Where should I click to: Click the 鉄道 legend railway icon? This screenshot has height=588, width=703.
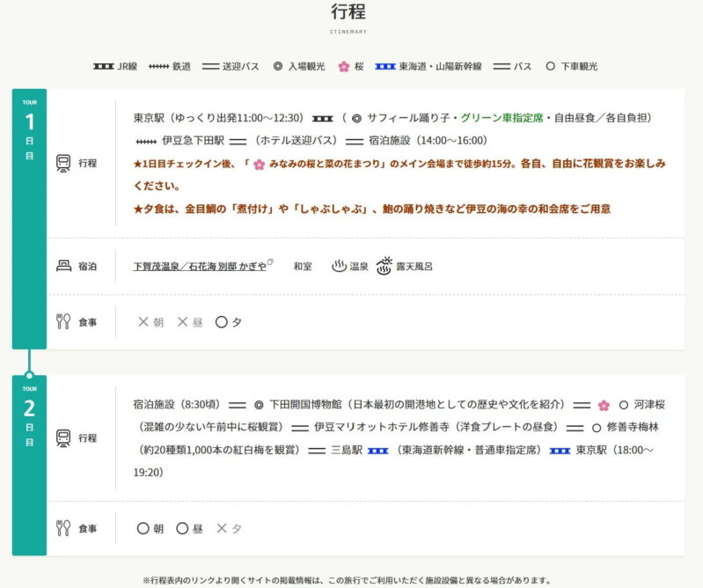[x=158, y=66]
